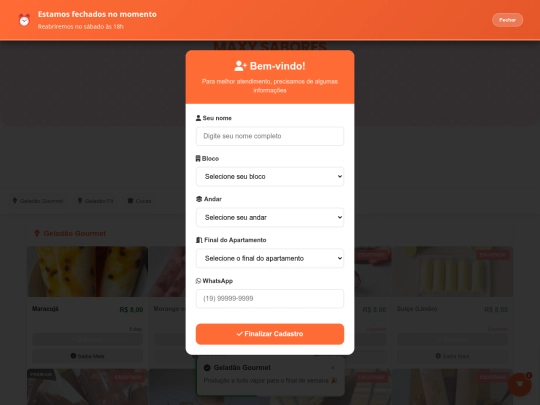Switch to the Geladão Fit category tab
The width and height of the screenshot is (540, 405).
[95, 201]
